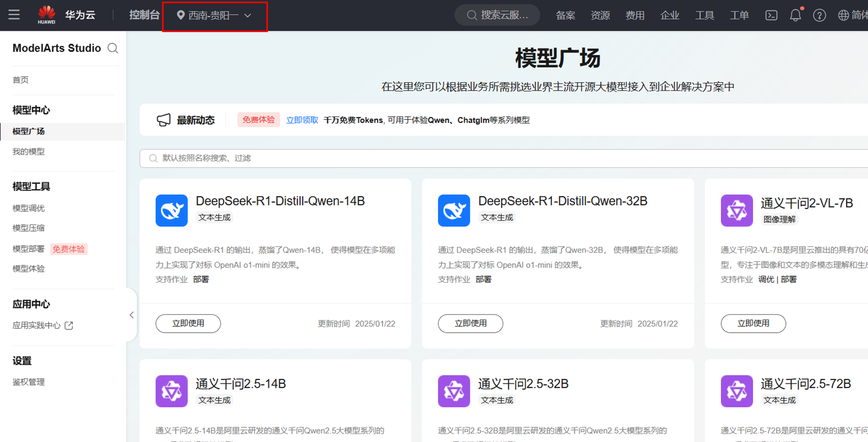
Task: Click the 设置 section heading
Action: point(22,361)
